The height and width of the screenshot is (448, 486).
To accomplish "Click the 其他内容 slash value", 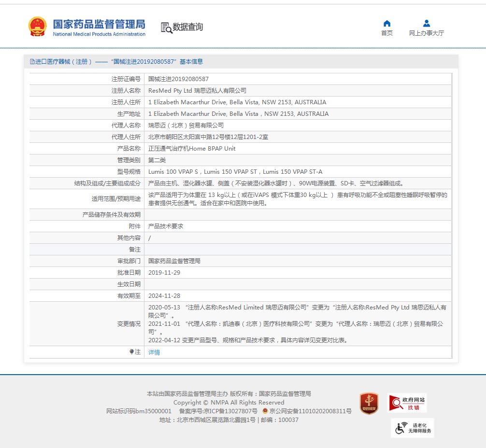I will [x=150, y=238].
